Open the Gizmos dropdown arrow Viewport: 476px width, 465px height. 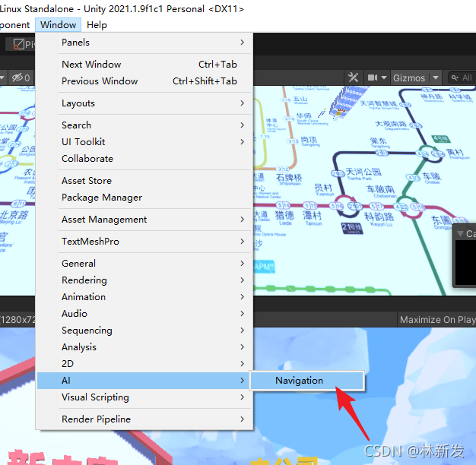click(x=436, y=77)
